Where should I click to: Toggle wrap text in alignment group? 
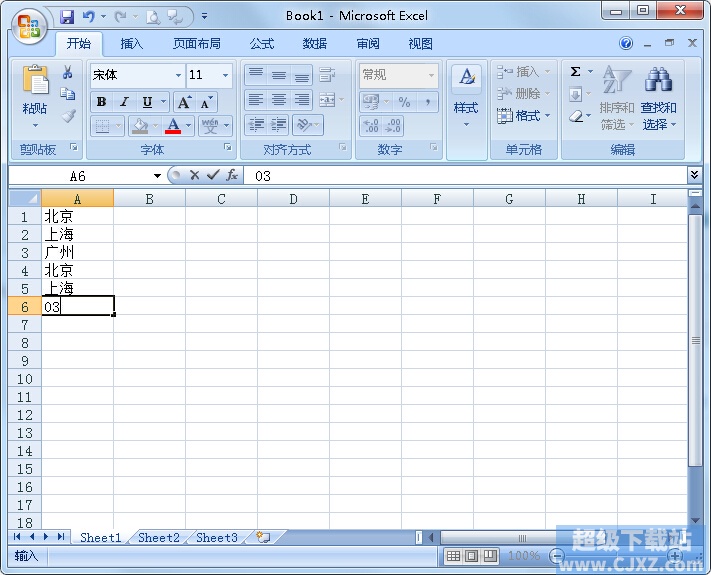click(x=327, y=74)
